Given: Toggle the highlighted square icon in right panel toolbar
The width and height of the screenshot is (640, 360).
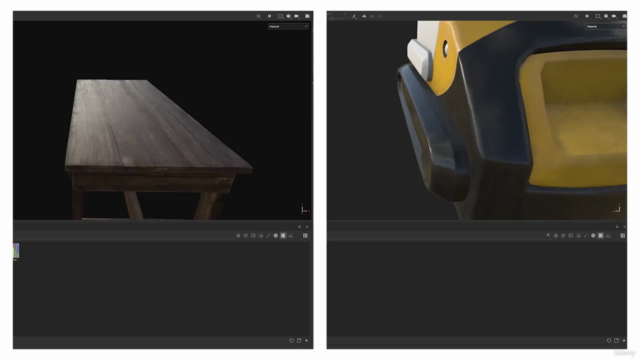Looking at the screenshot, I should tap(601, 236).
